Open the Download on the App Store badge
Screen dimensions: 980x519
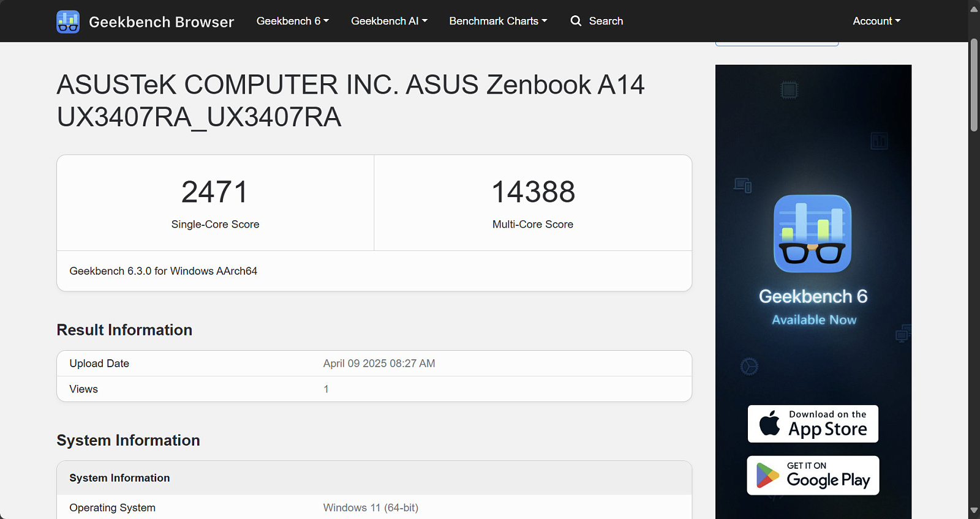(813, 424)
